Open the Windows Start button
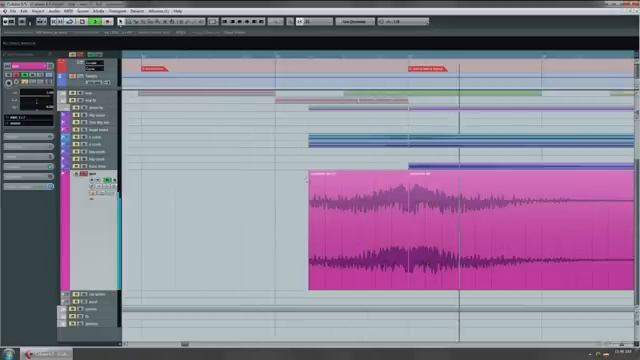Image resolution: width=640 pixels, height=360 pixels. (9, 353)
